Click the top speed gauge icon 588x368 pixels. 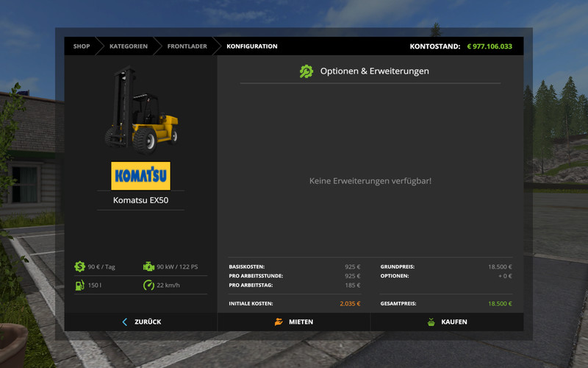click(148, 285)
